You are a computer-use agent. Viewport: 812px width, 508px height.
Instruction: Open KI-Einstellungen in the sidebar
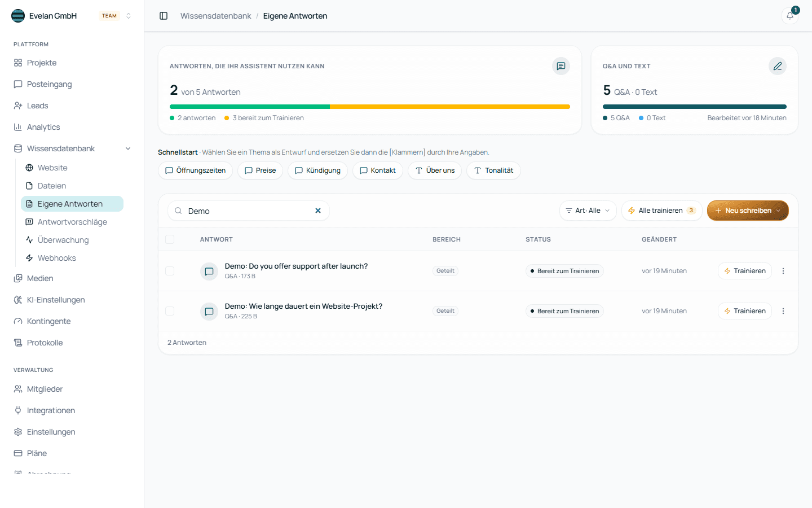(72, 300)
